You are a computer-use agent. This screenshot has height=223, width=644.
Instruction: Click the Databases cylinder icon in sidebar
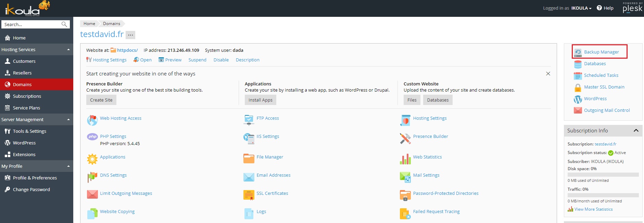[578, 64]
